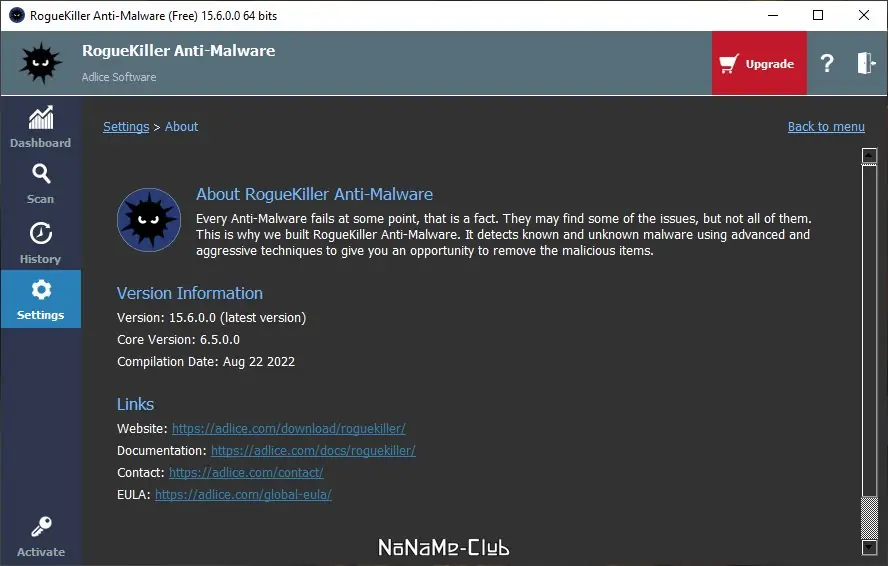This screenshot has height=566, width=888.
Task: Go to the Scan section
Action: tap(40, 184)
